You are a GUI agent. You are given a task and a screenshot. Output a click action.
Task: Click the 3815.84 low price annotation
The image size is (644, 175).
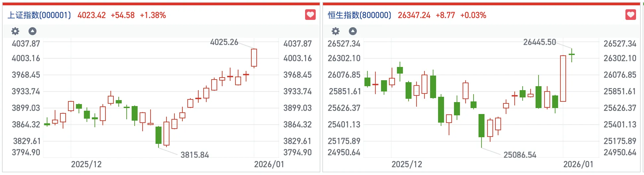(x=195, y=155)
